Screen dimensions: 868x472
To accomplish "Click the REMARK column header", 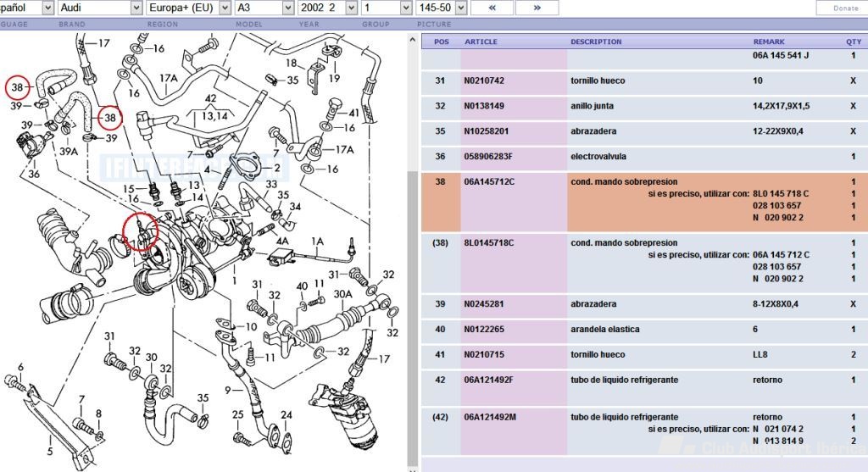I will (769, 42).
